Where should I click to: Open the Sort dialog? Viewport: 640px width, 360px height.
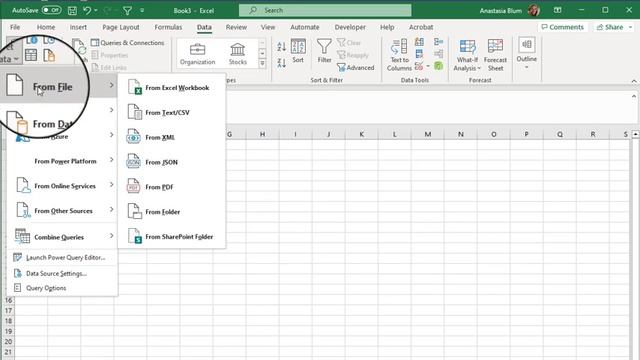pos(298,51)
